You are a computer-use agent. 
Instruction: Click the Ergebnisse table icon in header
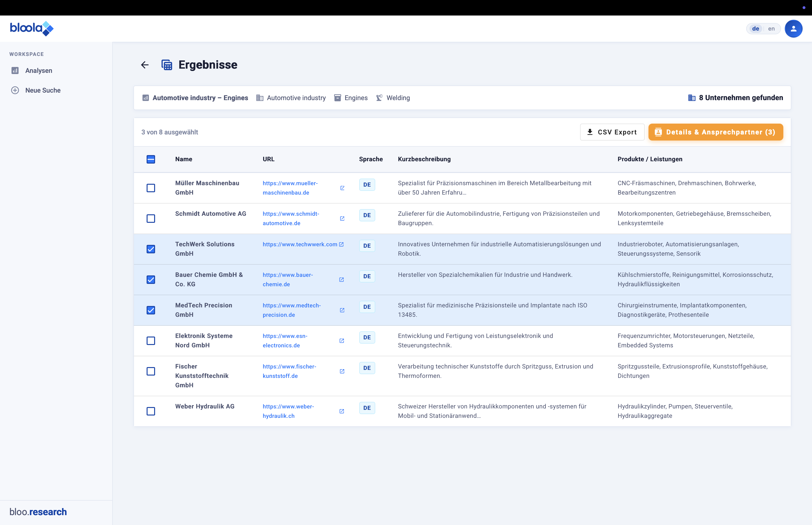167,65
